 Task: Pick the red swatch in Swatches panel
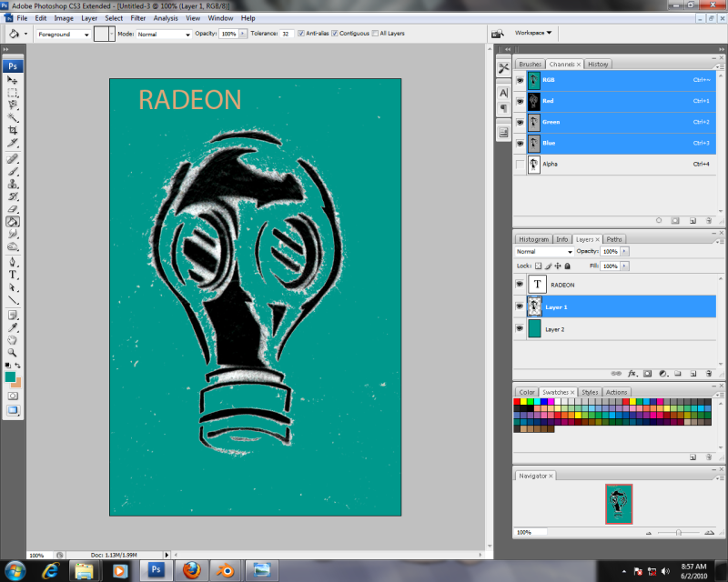point(517,401)
